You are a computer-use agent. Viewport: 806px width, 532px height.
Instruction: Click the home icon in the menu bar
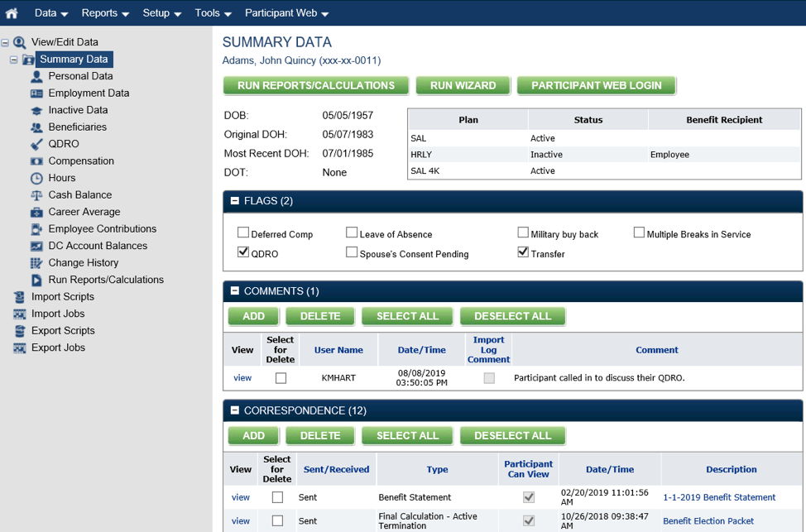(x=11, y=12)
